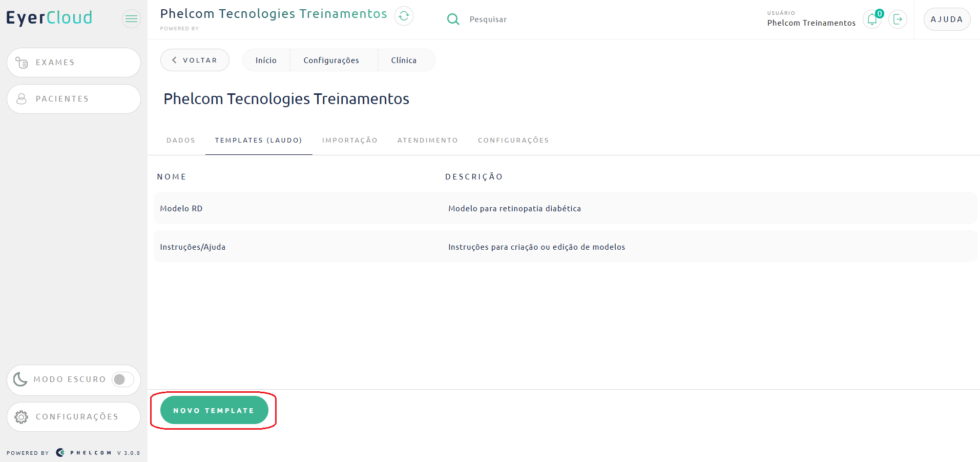The width and height of the screenshot is (980, 462).
Task: Switch to the Importação tab
Action: coord(350,140)
